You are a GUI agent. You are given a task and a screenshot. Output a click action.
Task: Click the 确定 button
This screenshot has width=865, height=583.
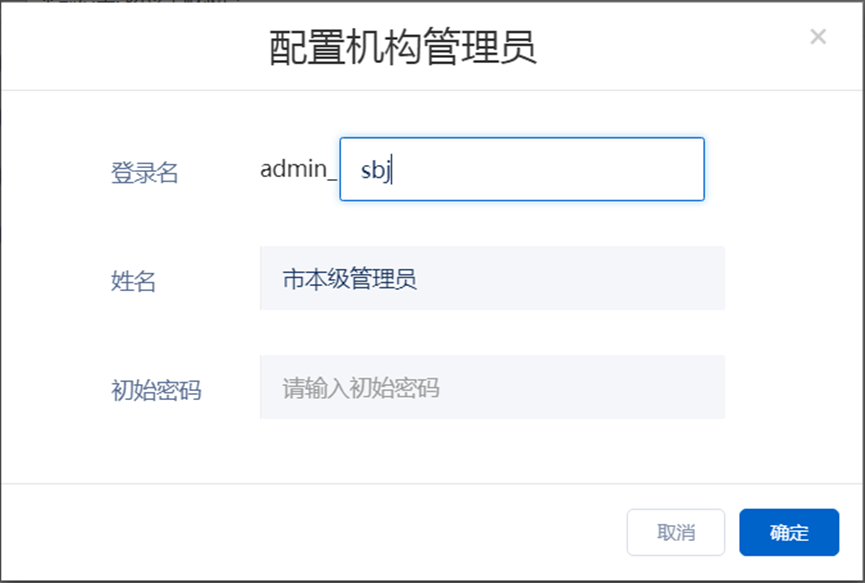click(789, 532)
